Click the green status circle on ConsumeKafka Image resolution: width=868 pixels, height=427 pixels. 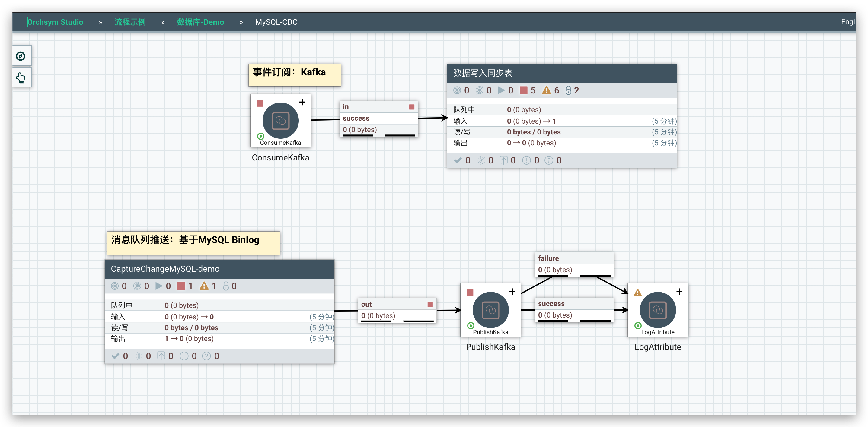point(260,136)
